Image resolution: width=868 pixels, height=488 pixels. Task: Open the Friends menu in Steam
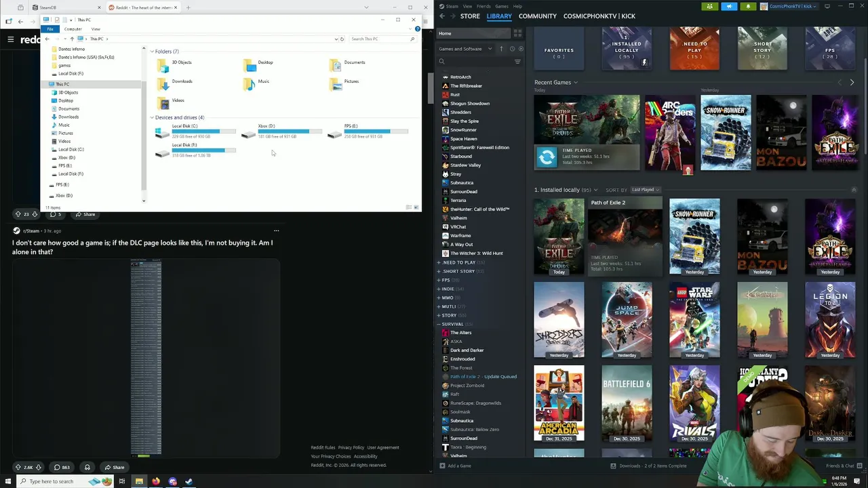(484, 6)
